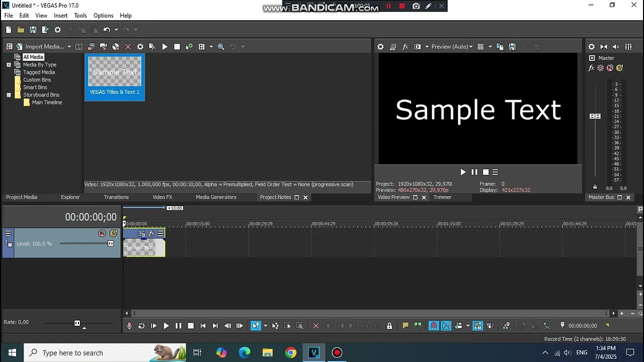Solo the video track

coord(113,233)
